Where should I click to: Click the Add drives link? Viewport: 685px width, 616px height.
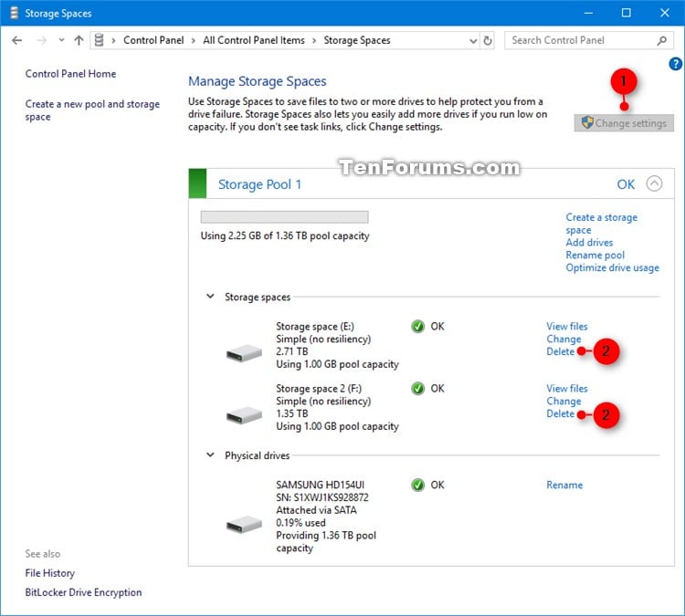[589, 243]
